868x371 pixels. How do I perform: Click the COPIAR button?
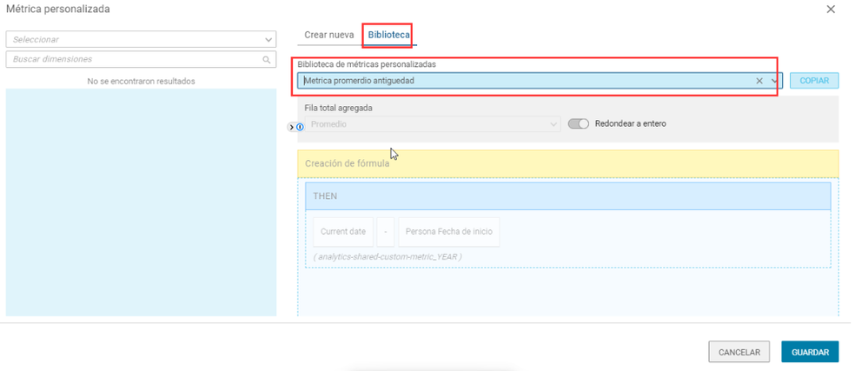(814, 81)
